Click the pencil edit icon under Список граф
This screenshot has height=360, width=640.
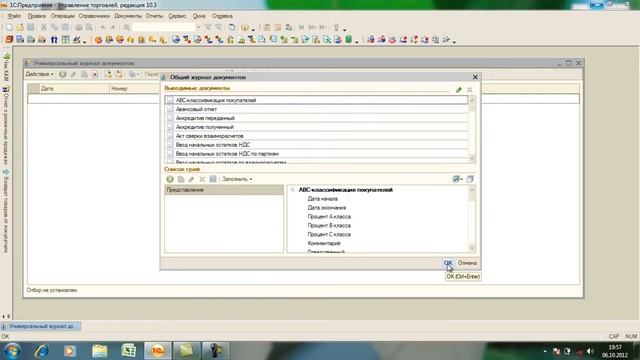point(191,179)
